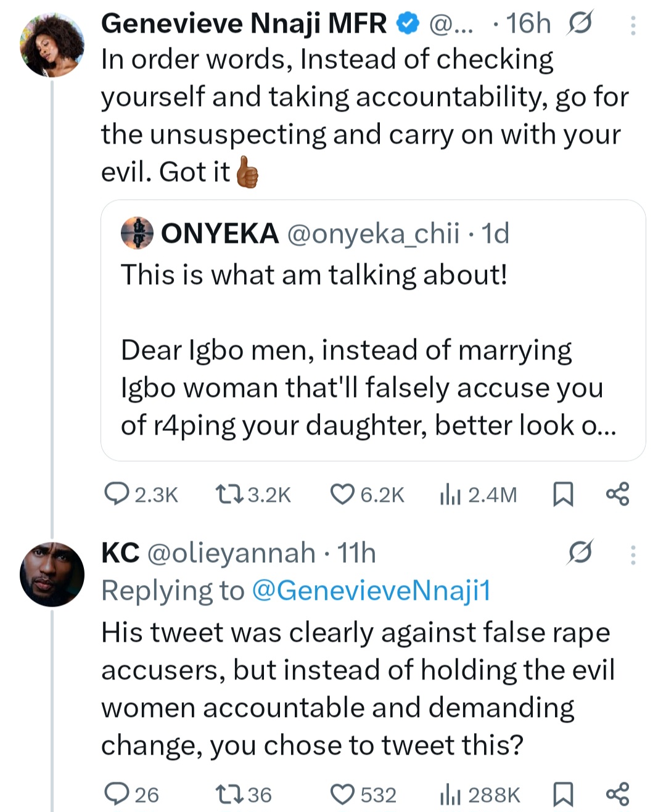This screenshot has width=666, height=812.
Task: Open more options for Genevieve's tweet
Action: coord(633,25)
